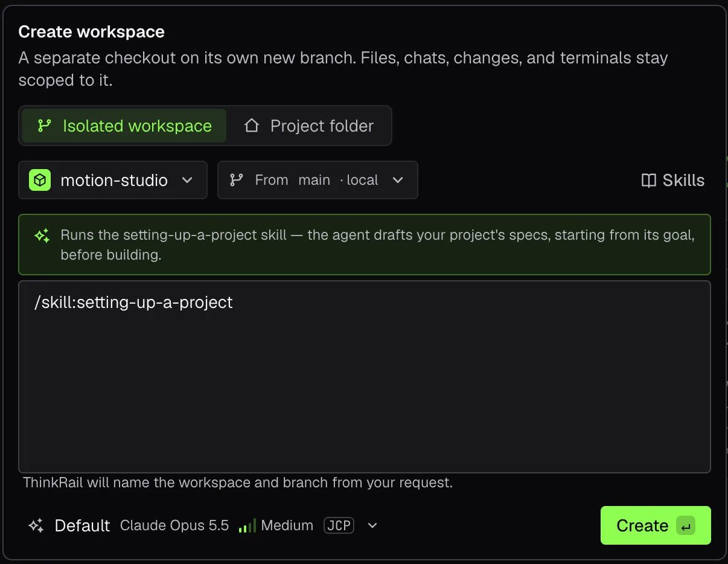
Task: Expand the motion-studio chevron arrow
Action: (x=187, y=180)
